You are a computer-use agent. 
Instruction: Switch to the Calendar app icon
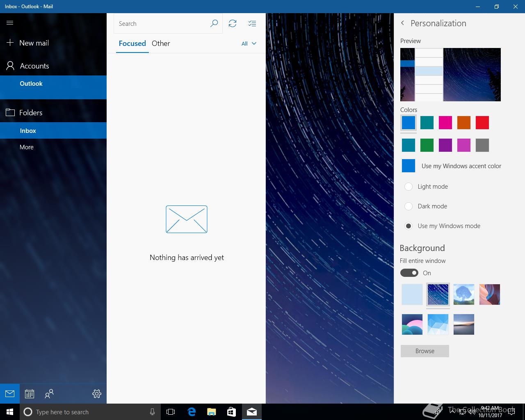click(30, 394)
